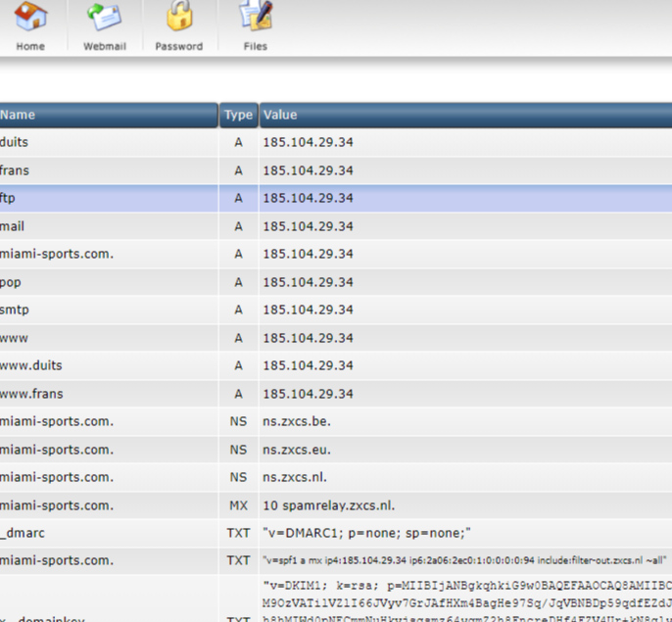Select the 'www' record name
The image size is (672, 622).
coord(14,338)
